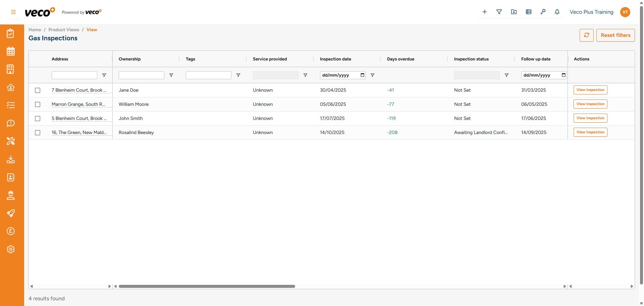Select the tasks clipboard icon in the sidebar

coord(11,33)
